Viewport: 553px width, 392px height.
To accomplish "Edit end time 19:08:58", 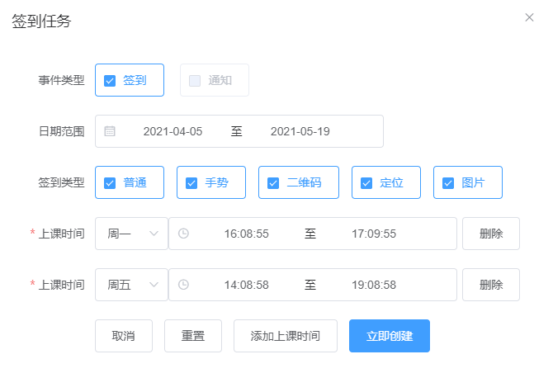I will [x=374, y=285].
